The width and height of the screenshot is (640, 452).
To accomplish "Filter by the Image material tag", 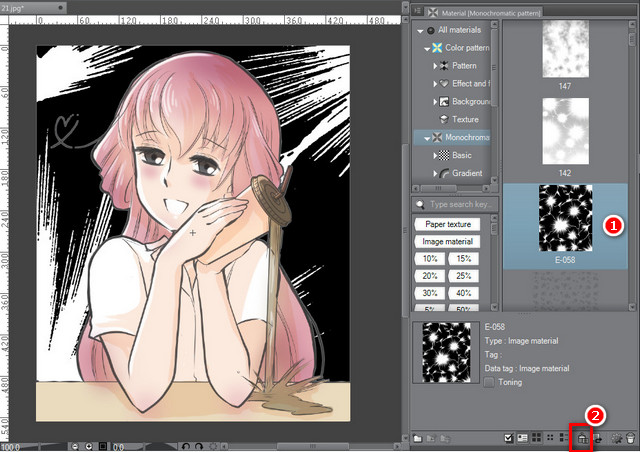I will coord(447,242).
